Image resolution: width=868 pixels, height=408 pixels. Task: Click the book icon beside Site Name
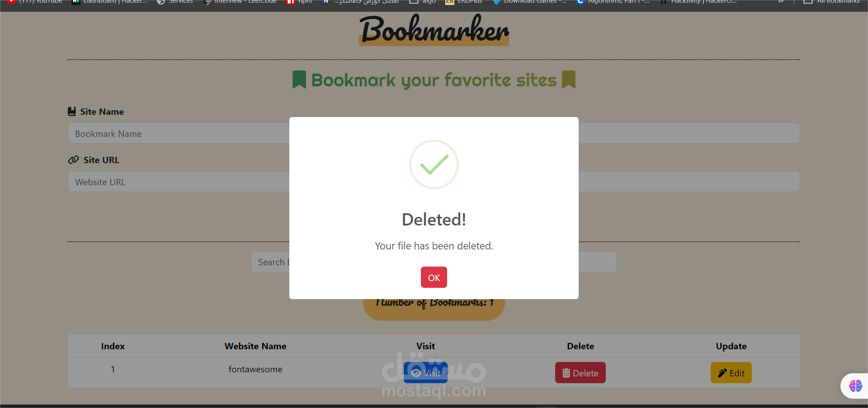coord(72,111)
